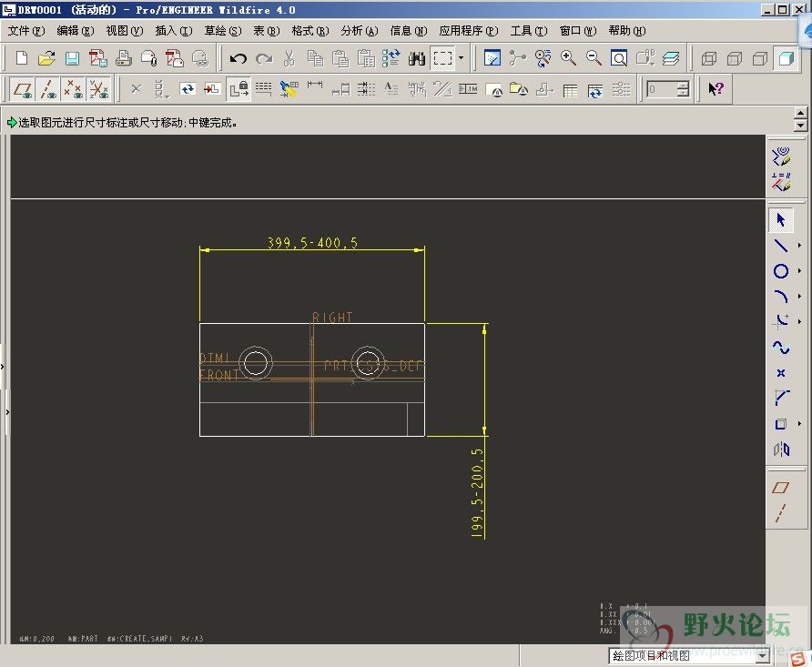
Task: Click the parallelogram sketch tool at bottom right
Action: click(781, 488)
